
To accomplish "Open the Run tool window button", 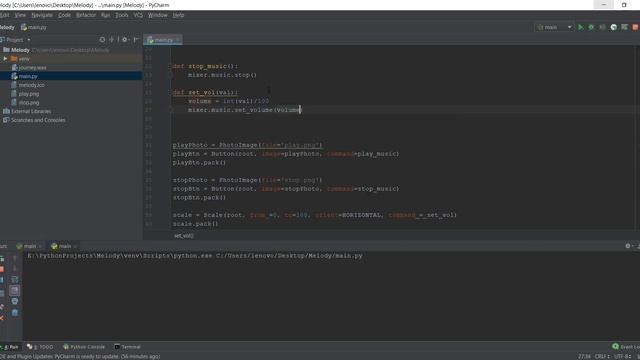I will coord(10,347).
